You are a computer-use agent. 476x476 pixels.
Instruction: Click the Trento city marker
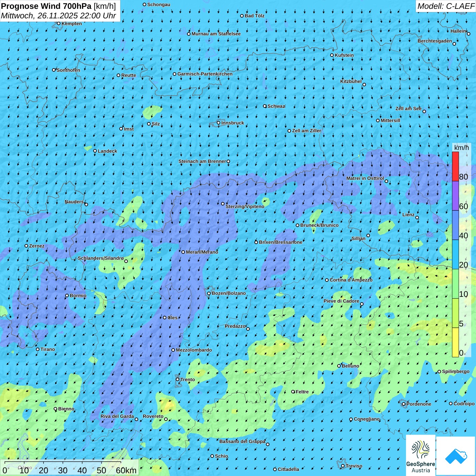(177, 379)
